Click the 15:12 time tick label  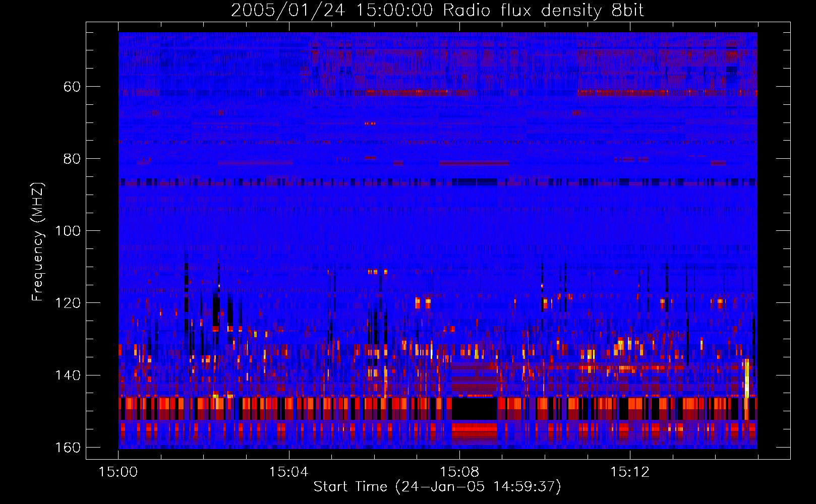pyautogui.click(x=630, y=472)
